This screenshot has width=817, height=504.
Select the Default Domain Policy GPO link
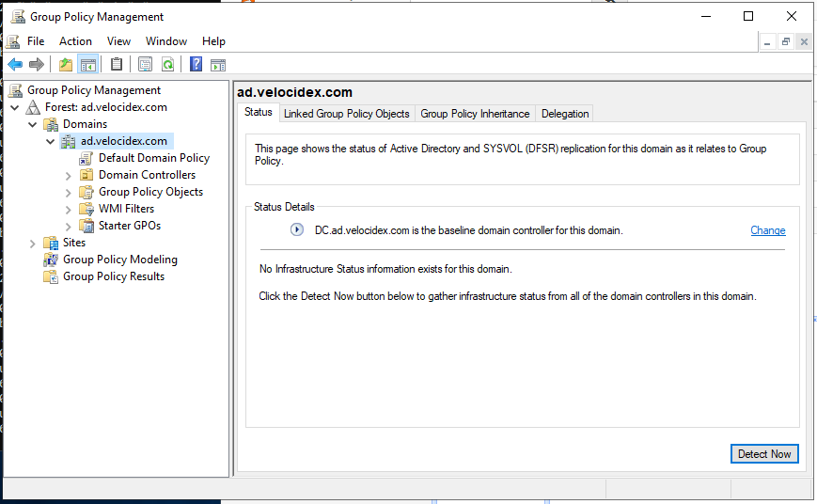tap(153, 158)
